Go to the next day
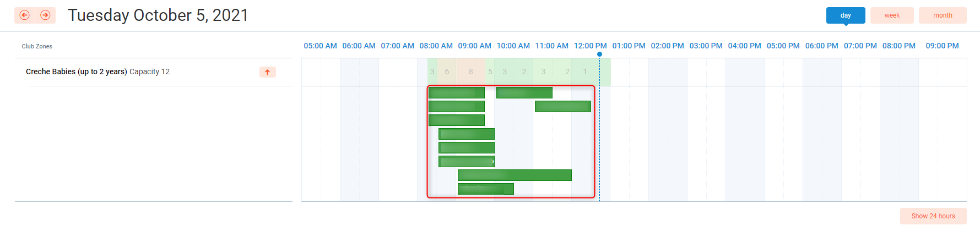Viewport: 980px width, 231px height. tap(46, 15)
